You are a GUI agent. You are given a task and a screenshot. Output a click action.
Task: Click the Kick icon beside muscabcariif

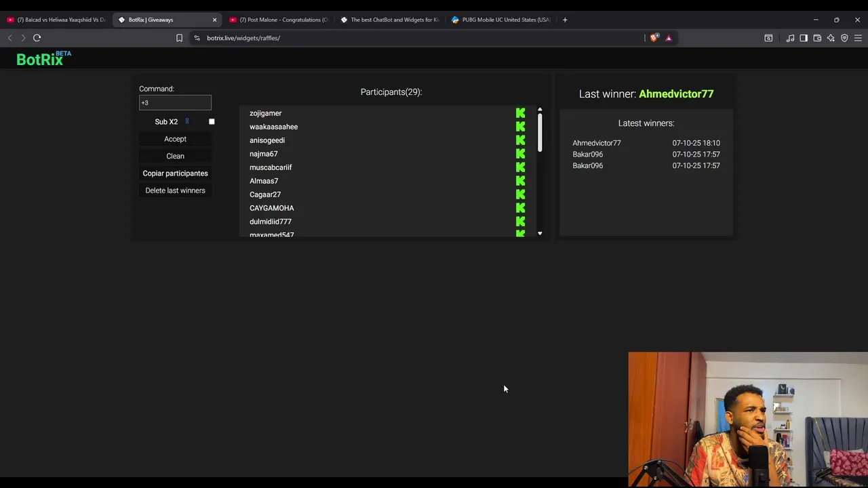coord(520,167)
